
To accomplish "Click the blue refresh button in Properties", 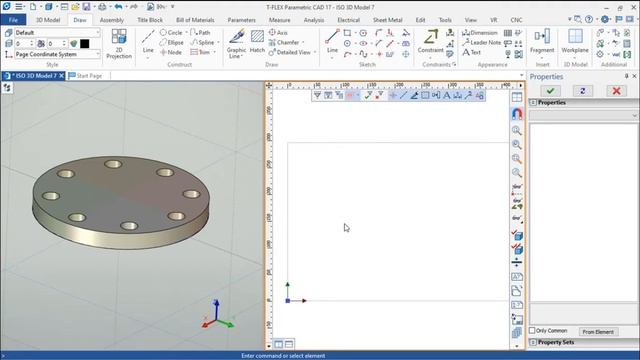I will click(x=583, y=91).
